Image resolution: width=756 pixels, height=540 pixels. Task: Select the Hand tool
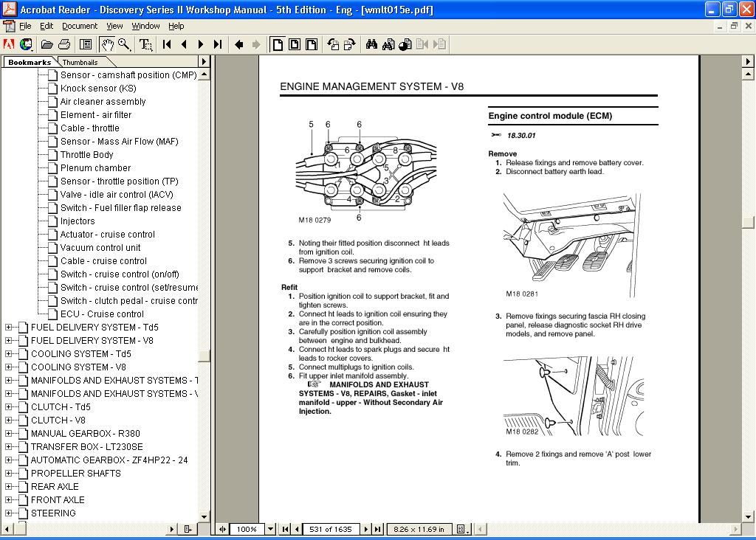click(x=106, y=45)
